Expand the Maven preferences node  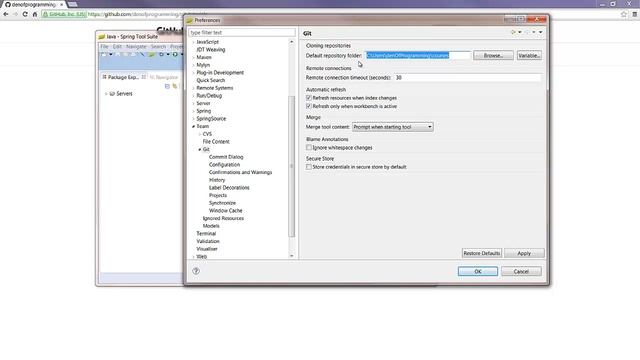(193, 58)
